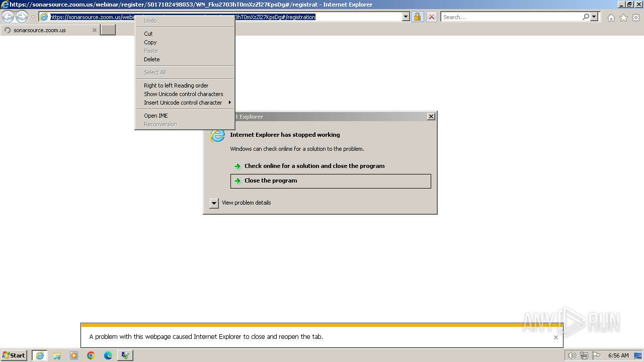Select the sonarsource.zoom.us tab
This screenshot has width=644, height=362.
[50, 30]
